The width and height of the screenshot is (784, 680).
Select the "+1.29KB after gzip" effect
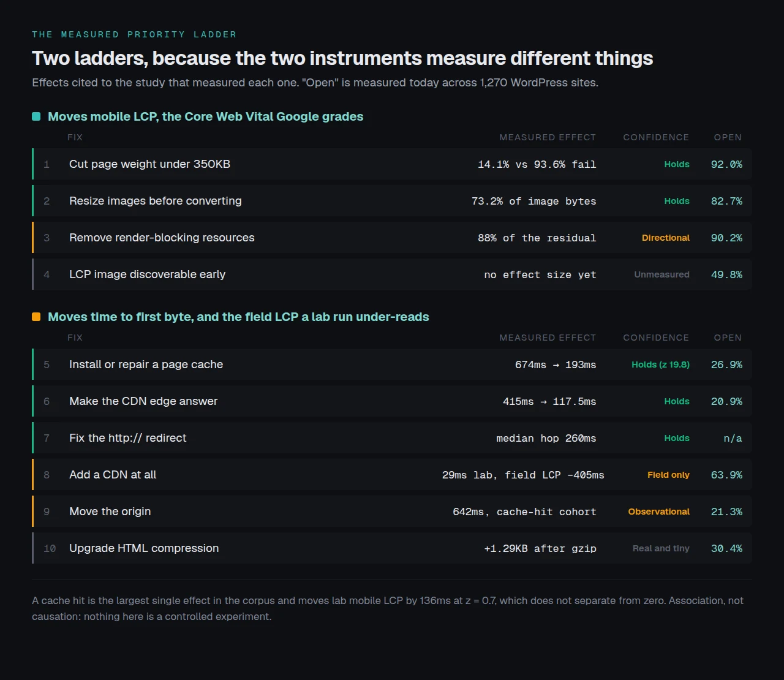pos(540,548)
